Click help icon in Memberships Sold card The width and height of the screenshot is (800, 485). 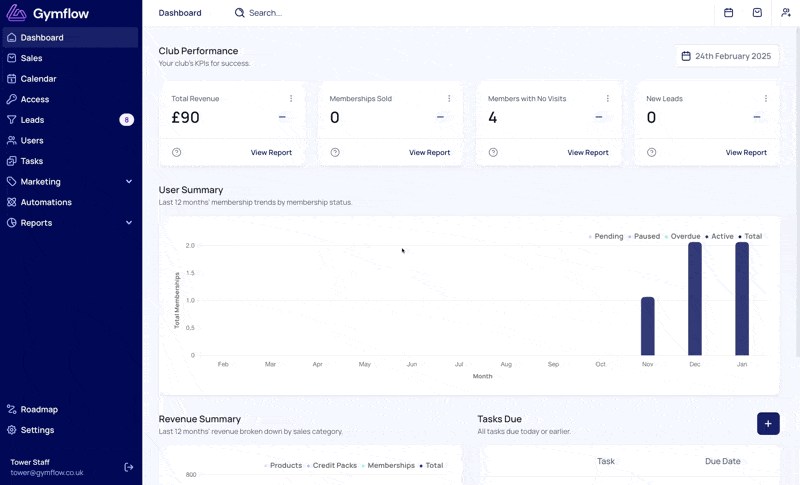tap(335, 153)
